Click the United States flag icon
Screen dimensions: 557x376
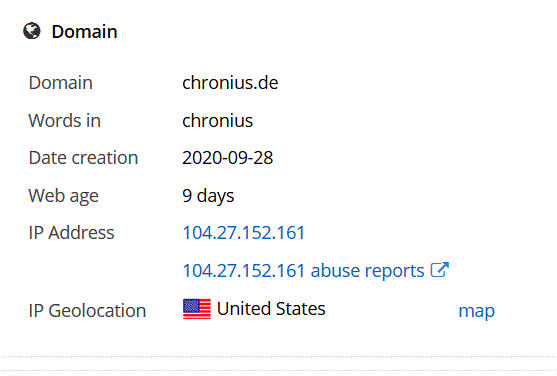pyautogui.click(x=197, y=309)
